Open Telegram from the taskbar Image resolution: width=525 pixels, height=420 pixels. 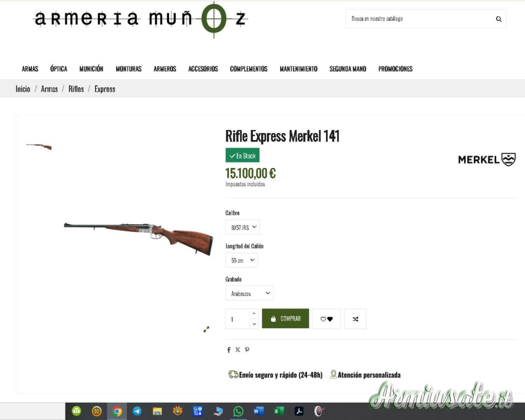tap(137, 411)
